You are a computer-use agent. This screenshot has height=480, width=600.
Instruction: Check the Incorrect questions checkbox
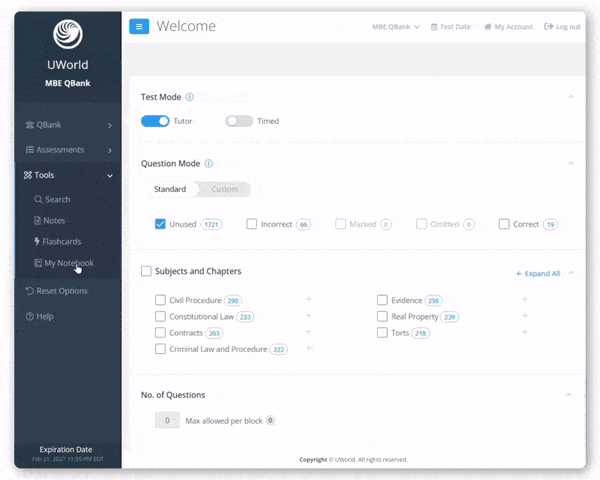point(251,224)
